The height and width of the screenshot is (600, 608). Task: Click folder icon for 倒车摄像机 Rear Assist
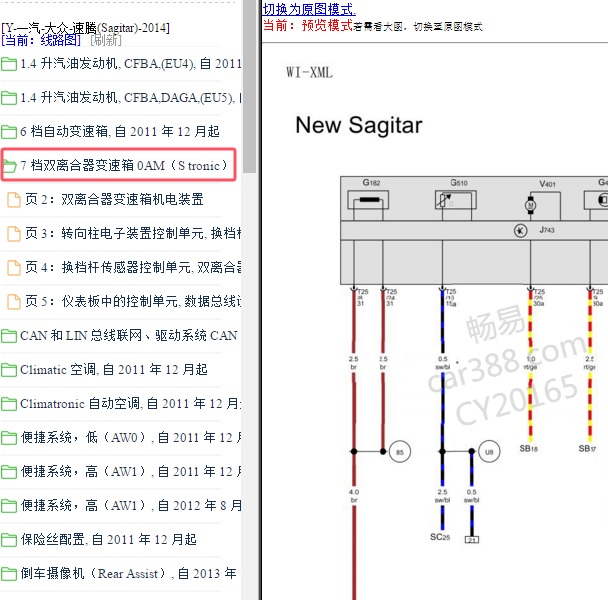tap(9, 574)
